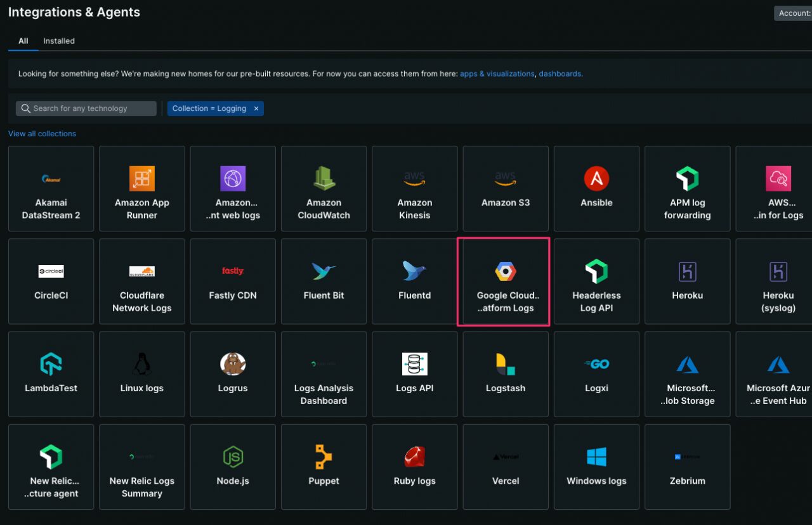Screen dimensions: 812x525
Task: Click the APM log forwarding icon
Action: click(688, 179)
